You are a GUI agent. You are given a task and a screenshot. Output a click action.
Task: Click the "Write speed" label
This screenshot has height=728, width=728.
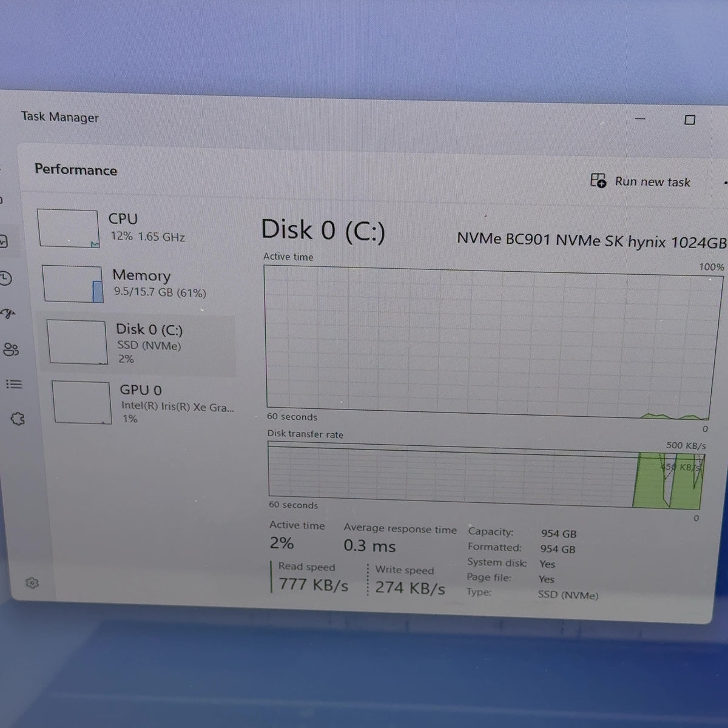[x=405, y=570]
